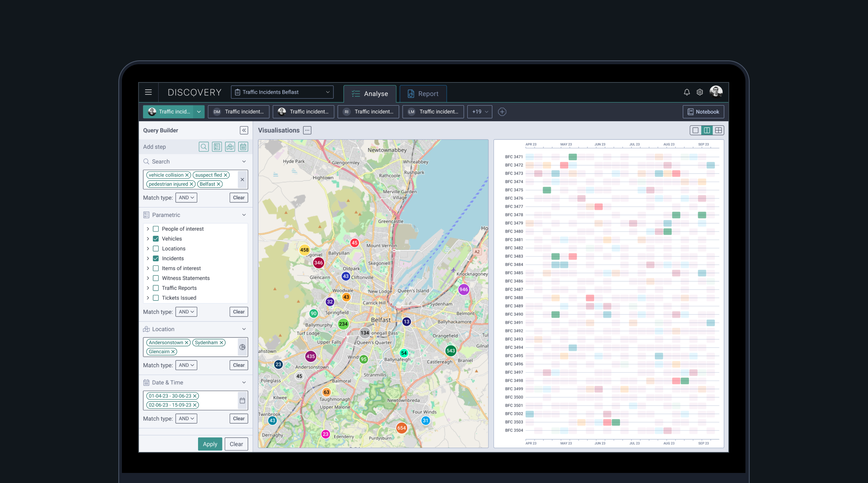Expand the +19 more tabs dropdown

pyautogui.click(x=480, y=112)
